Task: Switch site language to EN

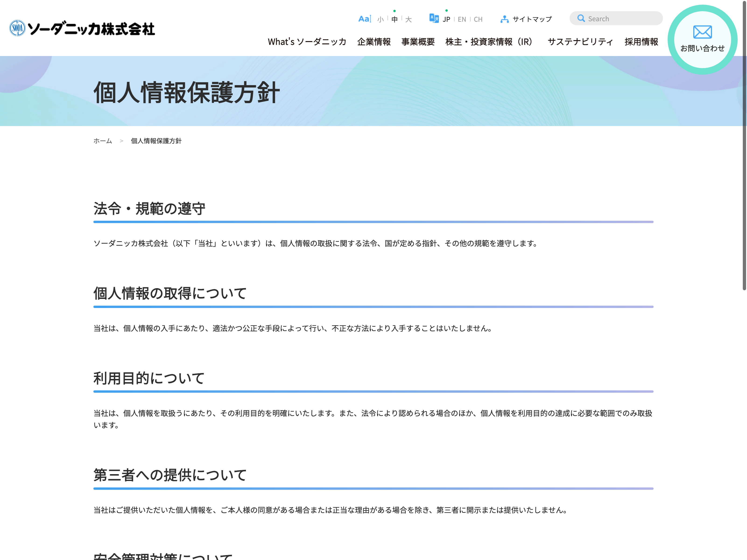Action: click(x=462, y=20)
